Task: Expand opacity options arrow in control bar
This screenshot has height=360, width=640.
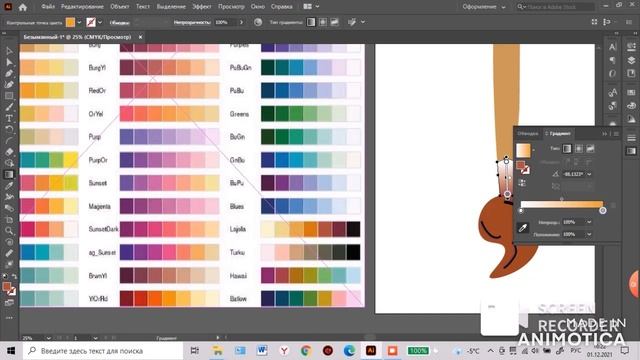Action: point(241,22)
